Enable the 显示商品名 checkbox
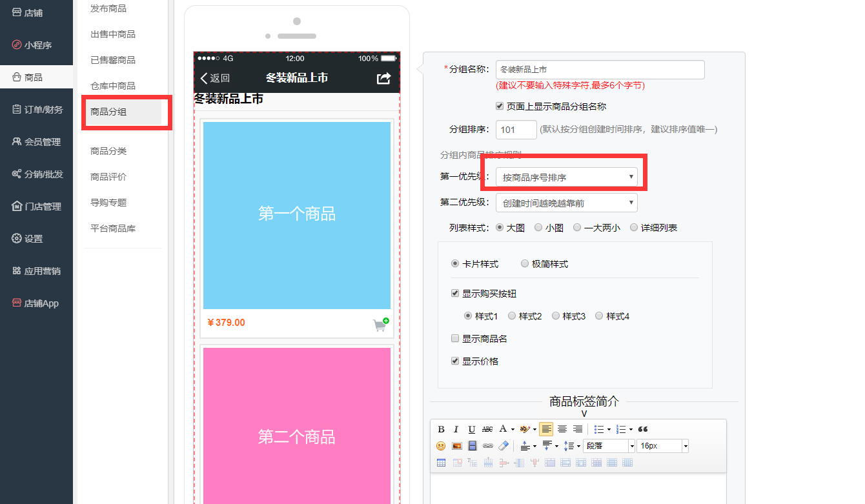865x504 pixels. pyautogui.click(x=455, y=338)
